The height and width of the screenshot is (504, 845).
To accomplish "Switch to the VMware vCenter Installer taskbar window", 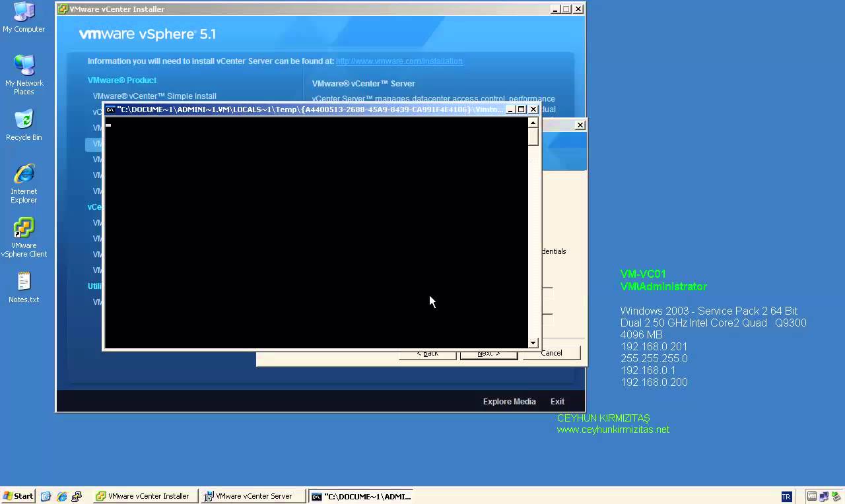I will pyautogui.click(x=144, y=496).
